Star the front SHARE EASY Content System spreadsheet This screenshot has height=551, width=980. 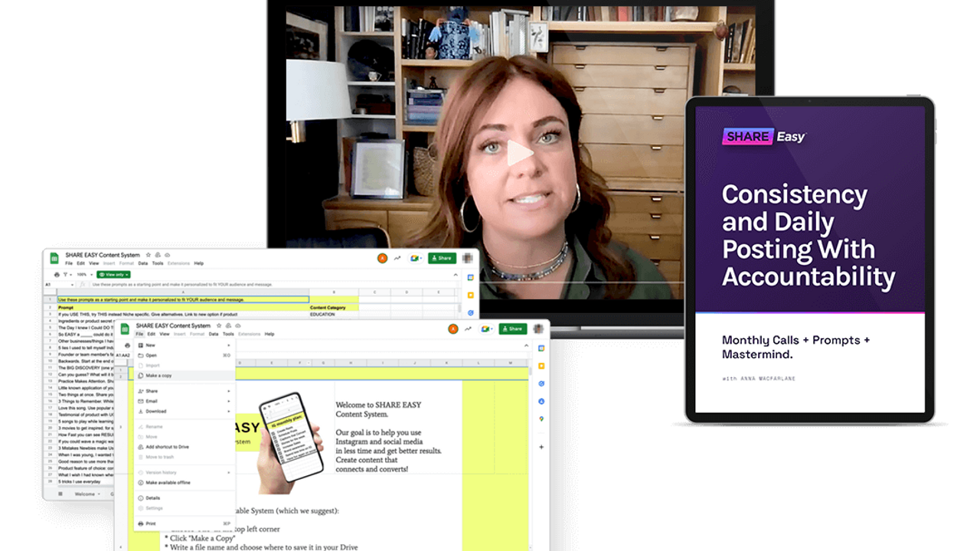pos(219,325)
